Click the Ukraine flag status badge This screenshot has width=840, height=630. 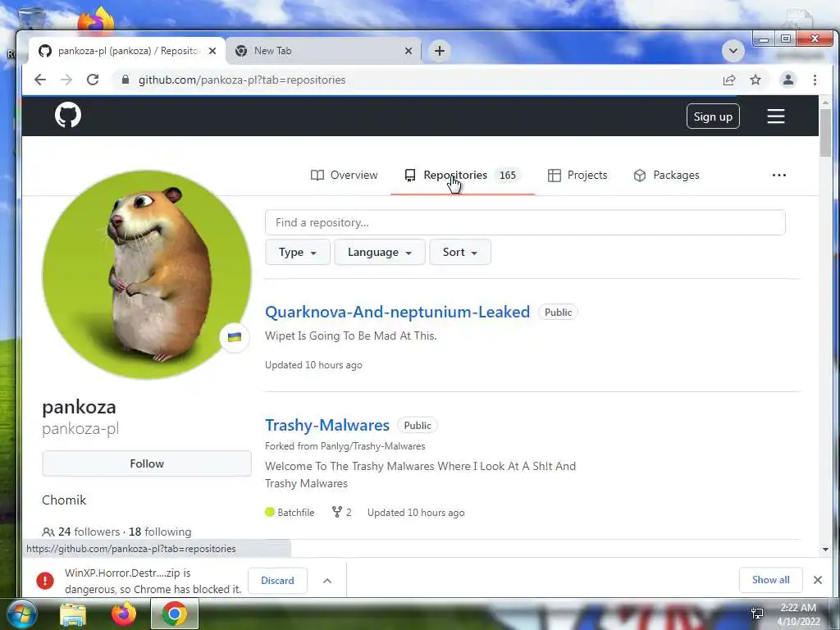pos(234,337)
